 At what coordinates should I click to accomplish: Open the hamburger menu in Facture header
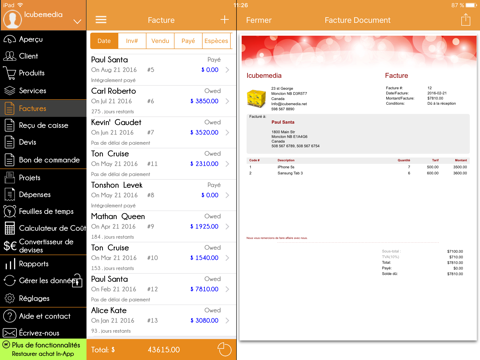(x=101, y=20)
